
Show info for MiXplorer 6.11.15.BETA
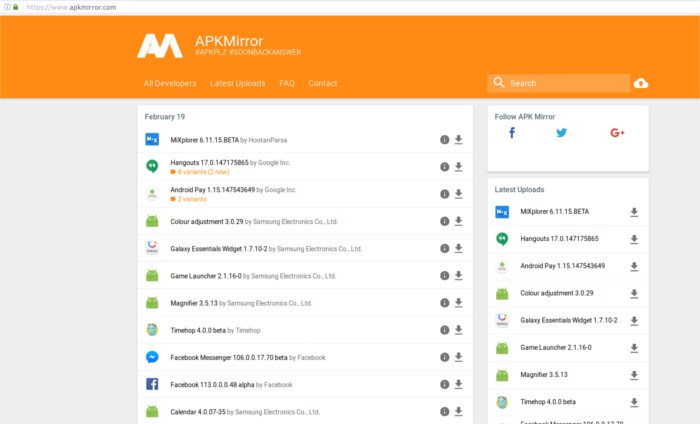point(444,140)
